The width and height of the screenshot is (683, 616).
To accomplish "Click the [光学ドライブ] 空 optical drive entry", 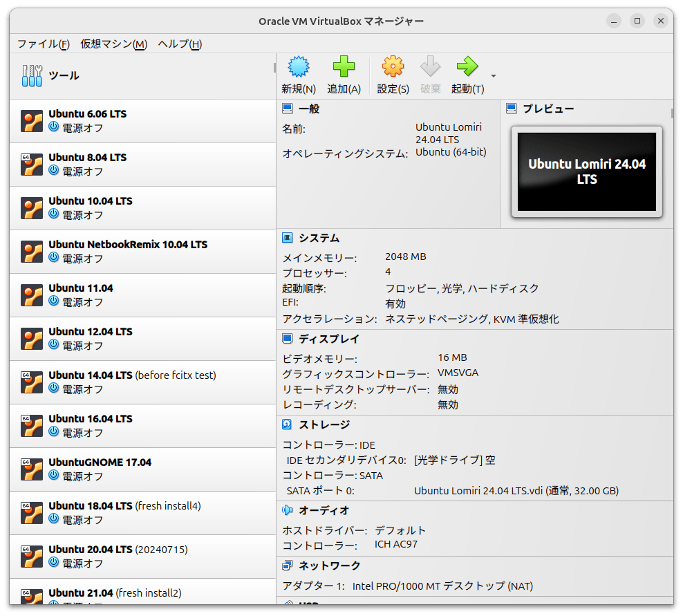I will click(455, 460).
